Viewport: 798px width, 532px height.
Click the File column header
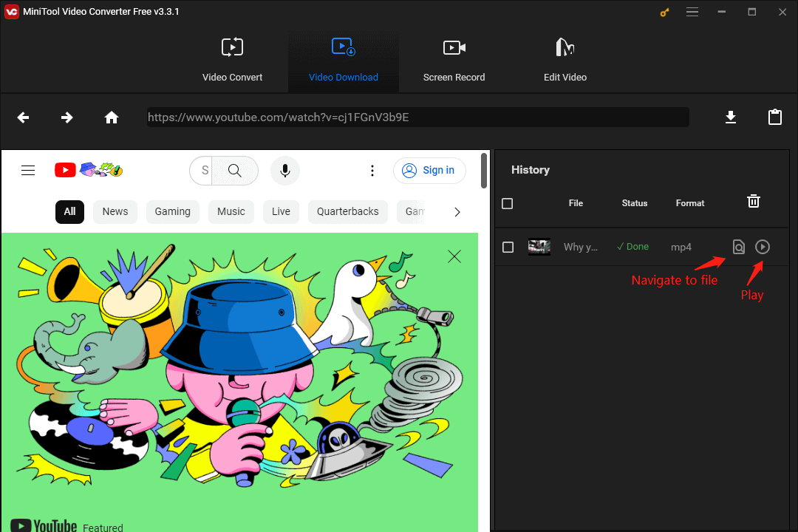click(576, 203)
